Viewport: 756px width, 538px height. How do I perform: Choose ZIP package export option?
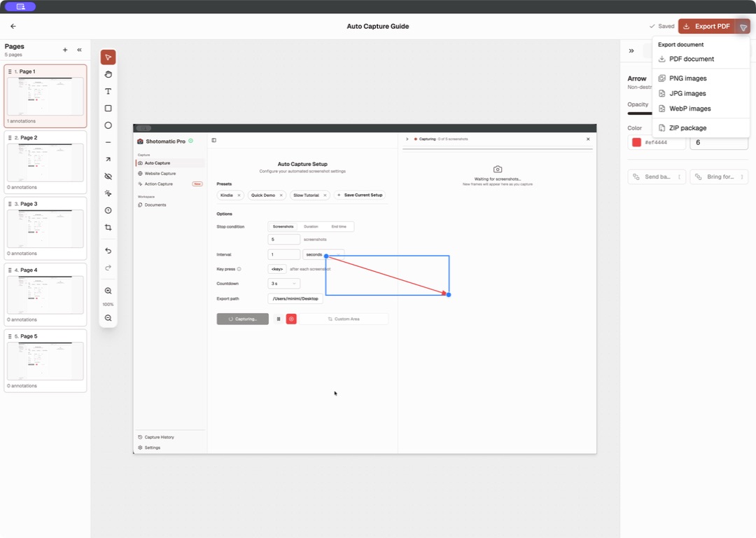[x=701, y=128]
